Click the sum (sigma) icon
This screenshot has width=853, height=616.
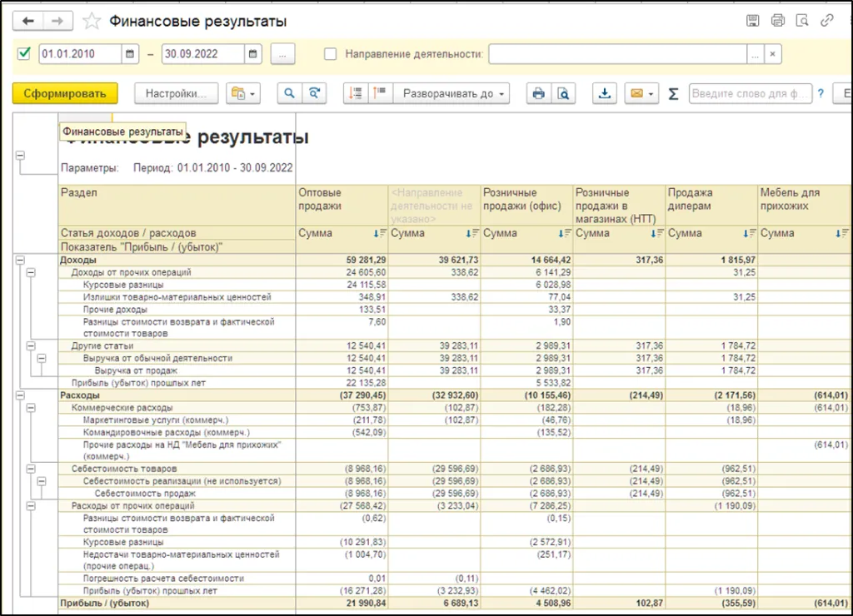[x=673, y=93]
